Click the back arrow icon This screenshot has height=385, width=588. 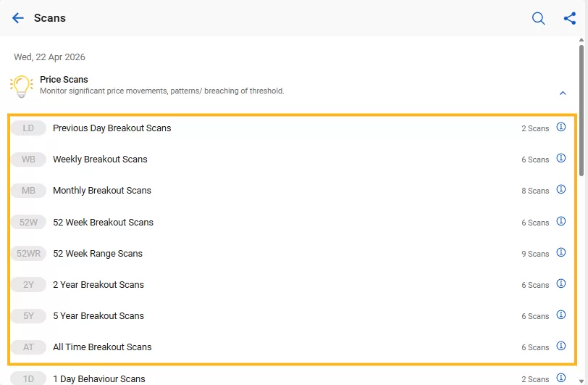click(x=18, y=18)
